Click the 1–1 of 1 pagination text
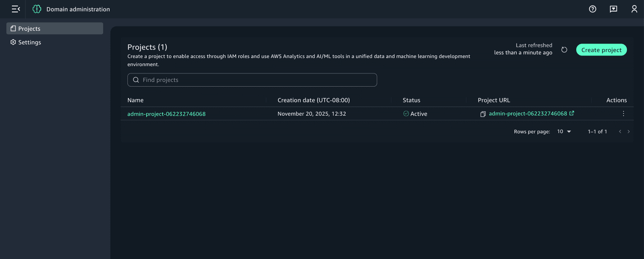Image resolution: width=644 pixels, height=259 pixels. click(597, 131)
